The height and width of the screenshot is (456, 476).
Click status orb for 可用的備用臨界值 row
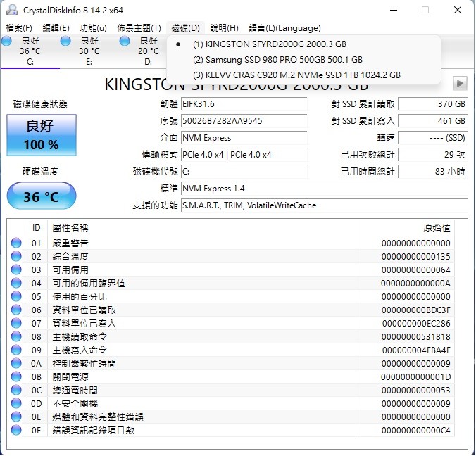16,283
